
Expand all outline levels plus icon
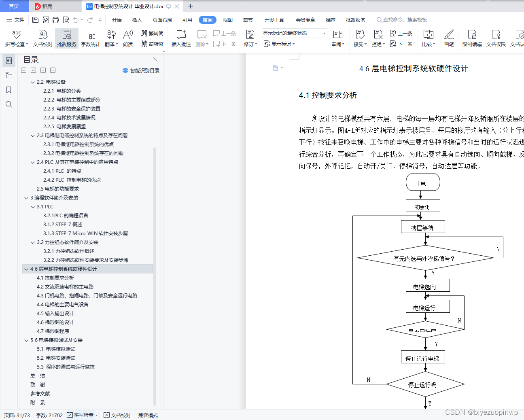coord(43,70)
